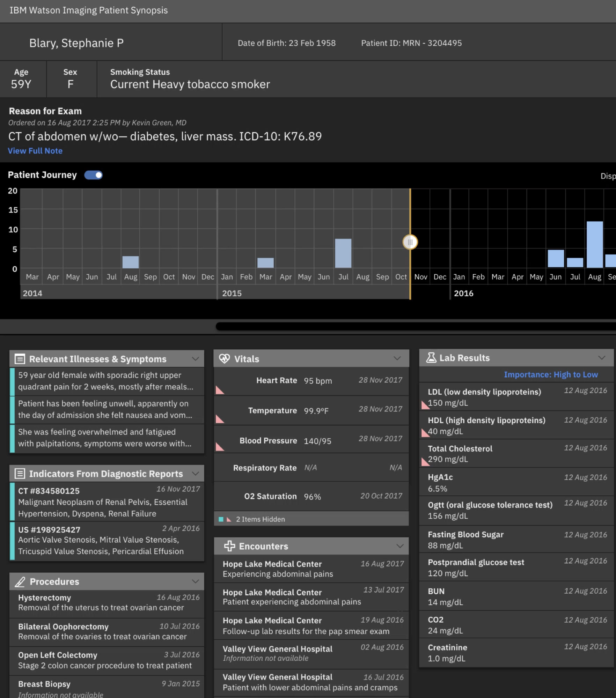Click the partially visible Disp control
The width and height of the screenshot is (616, 698).
(608, 176)
